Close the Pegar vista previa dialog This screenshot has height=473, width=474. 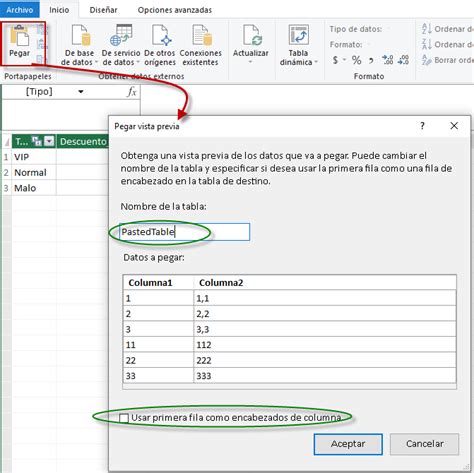tap(454, 126)
